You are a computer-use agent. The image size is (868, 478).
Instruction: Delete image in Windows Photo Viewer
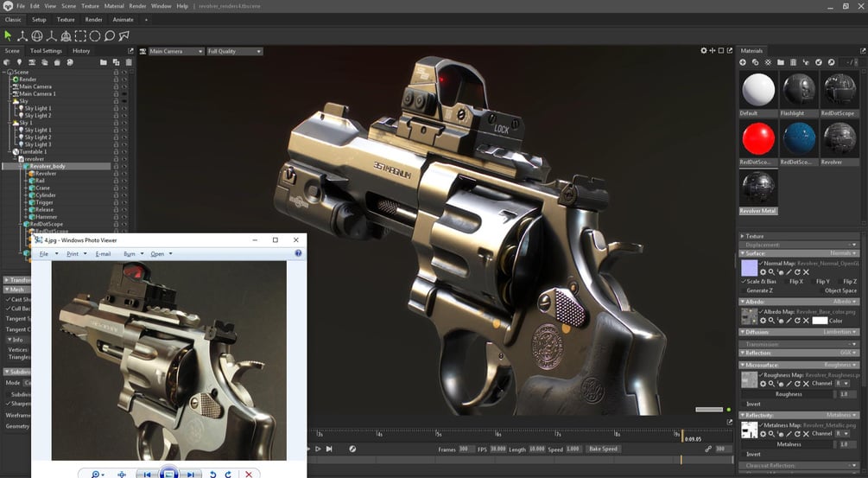(249, 475)
